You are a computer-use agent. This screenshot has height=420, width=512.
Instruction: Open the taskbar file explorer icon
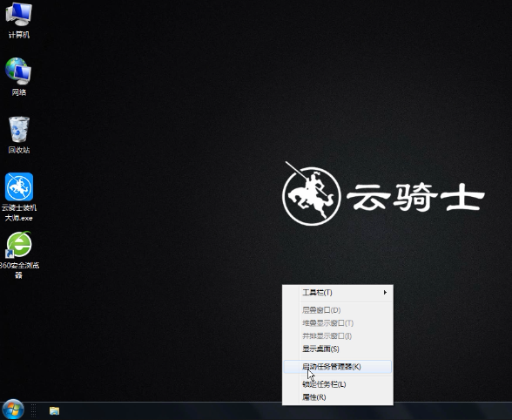click(x=54, y=410)
